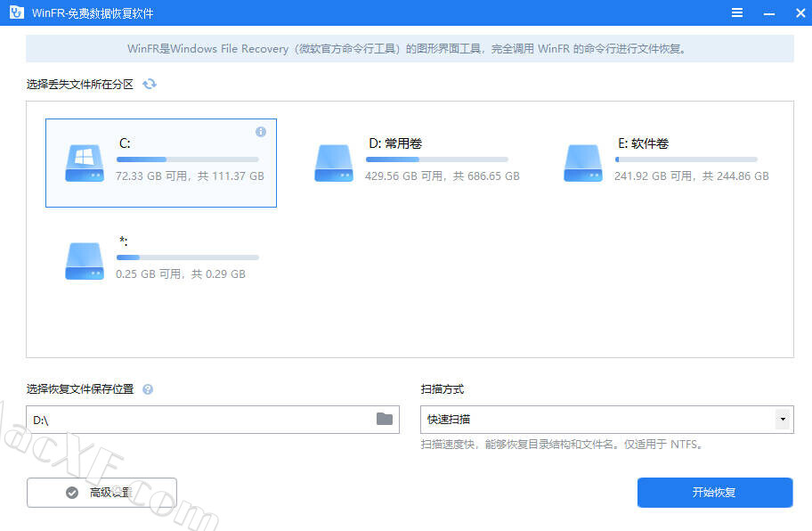Image resolution: width=812 pixels, height=531 pixels.
Task: Click the C: drive usage bar
Action: (x=187, y=159)
